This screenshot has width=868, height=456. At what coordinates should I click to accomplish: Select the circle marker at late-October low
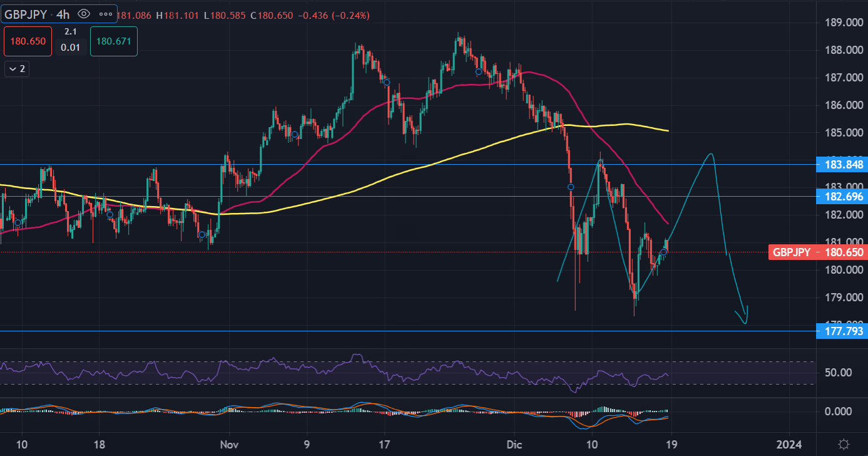coord(202,234)
